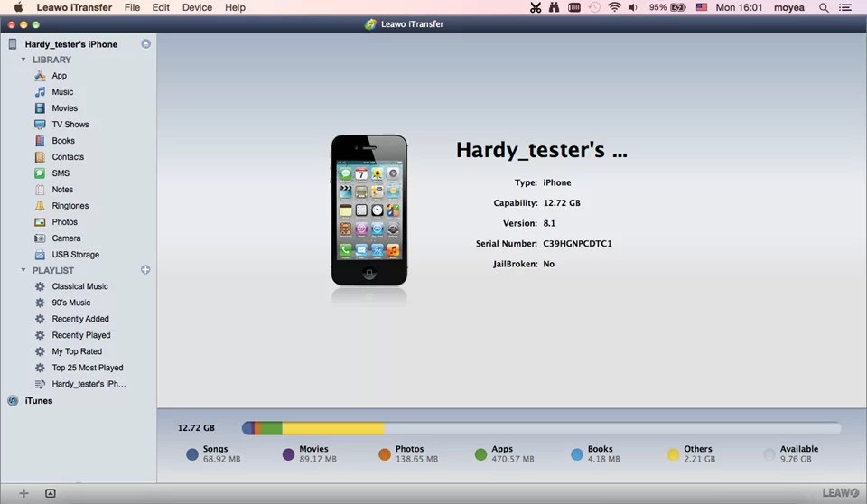Open the Leawo iTransfer application menu
This screenshot has height=504, width=867.
(x=74, y=8)
